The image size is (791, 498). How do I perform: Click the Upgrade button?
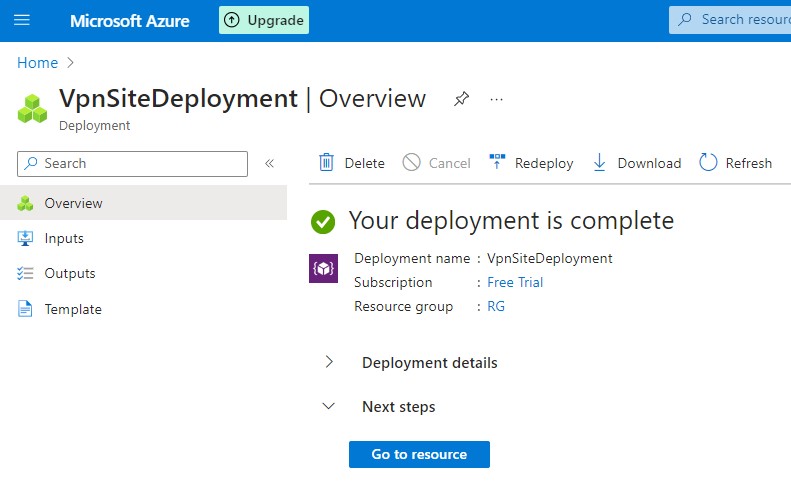[264, 20]
